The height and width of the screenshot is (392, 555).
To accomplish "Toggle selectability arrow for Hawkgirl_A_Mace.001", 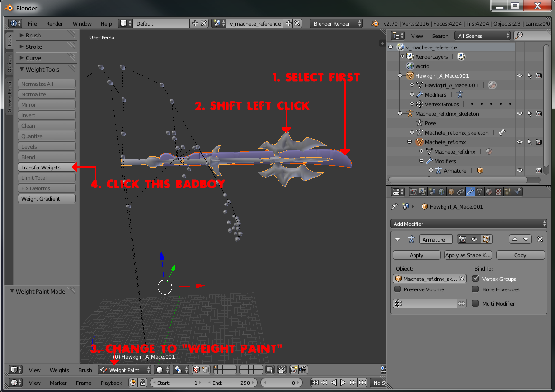I will pos(529,76).
